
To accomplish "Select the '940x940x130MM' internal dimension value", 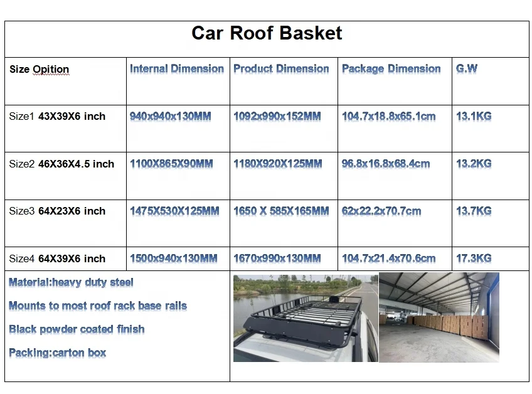I will (x=170, y=117).
